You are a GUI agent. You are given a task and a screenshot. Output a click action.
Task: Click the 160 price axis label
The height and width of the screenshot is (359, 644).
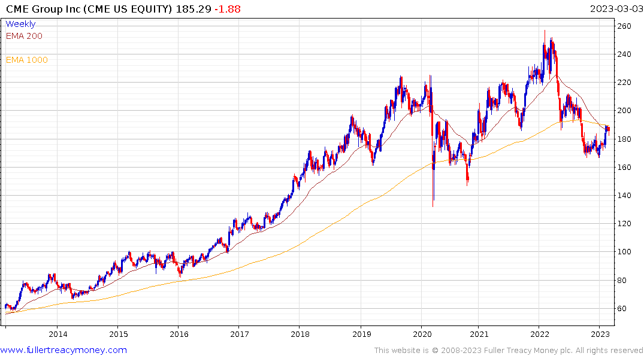point(624,168)
